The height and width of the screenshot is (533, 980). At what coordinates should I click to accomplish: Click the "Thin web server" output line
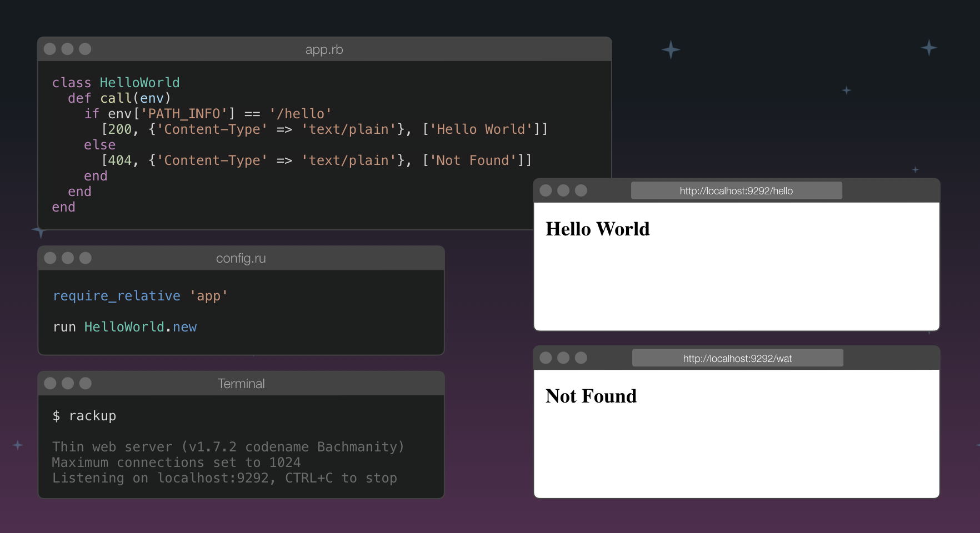pos(228,447)
